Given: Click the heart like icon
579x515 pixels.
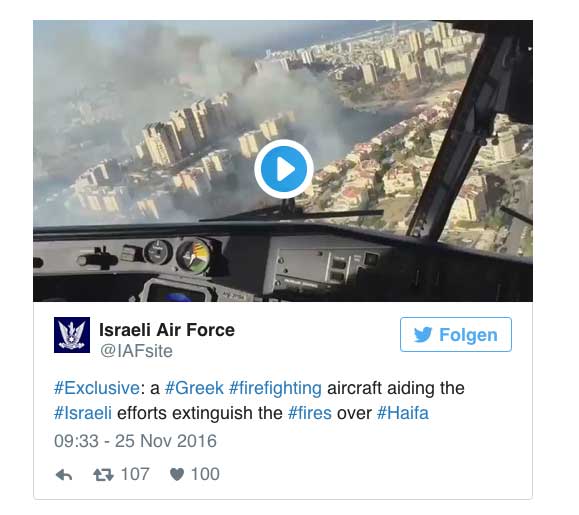Looking at the screenshot, I should pos(177,475).
